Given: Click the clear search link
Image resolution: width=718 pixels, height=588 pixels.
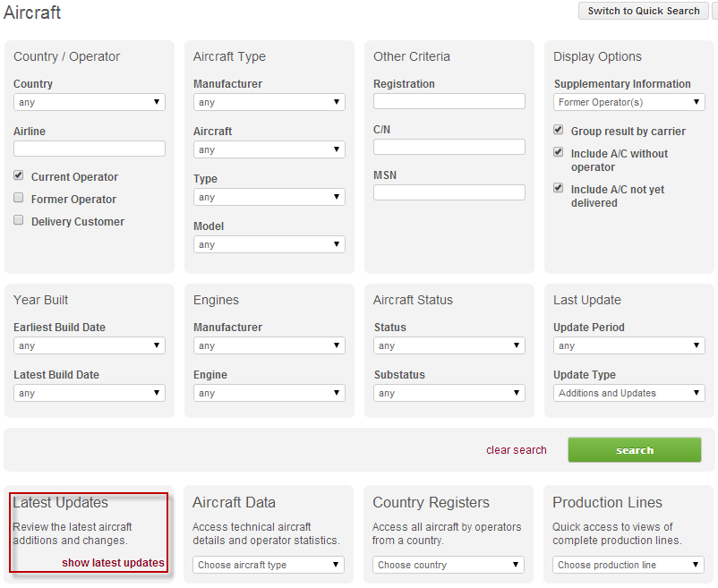Looking at the screenshot, I should tap(517, 450).
